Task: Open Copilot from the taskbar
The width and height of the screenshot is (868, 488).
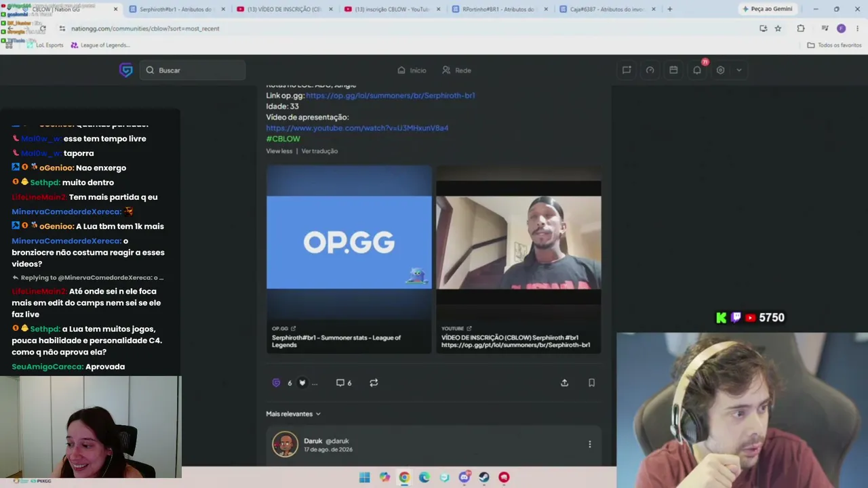Action: coord(384,477)
